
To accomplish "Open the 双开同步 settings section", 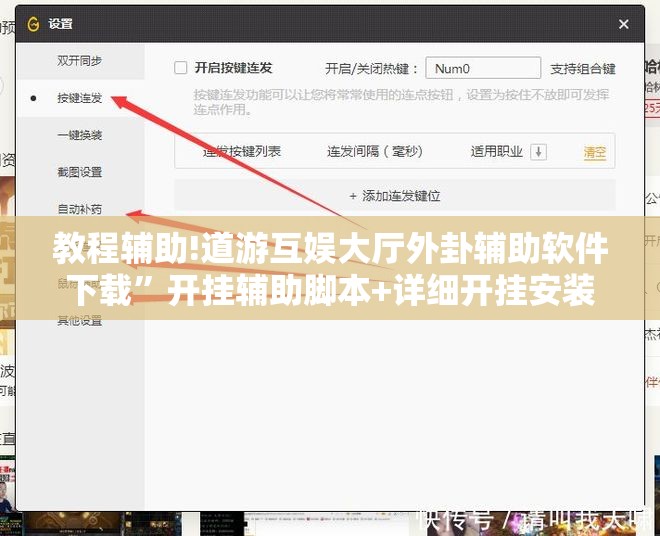I will 80,61.
